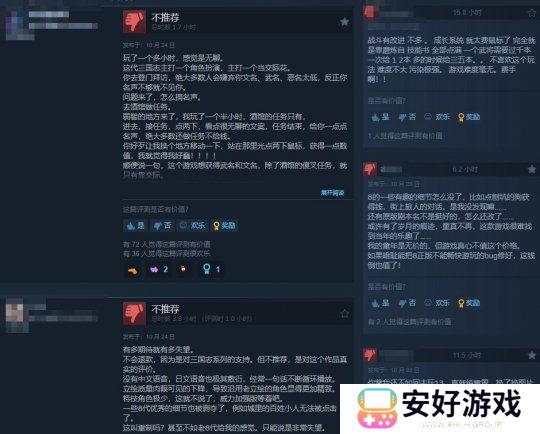This screenshot has height=434, width=540.
Task: Toggle the empty star on the second review header
Action: 344,313
